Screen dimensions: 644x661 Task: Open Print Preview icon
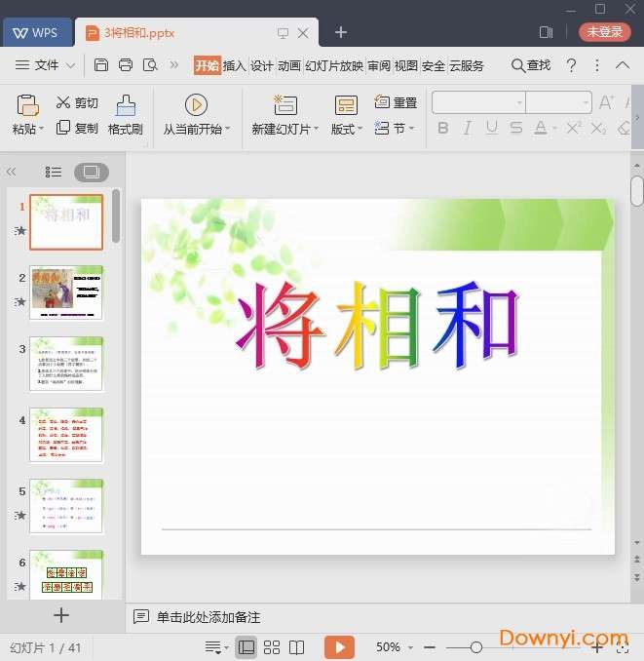pyautogui.click(x=150, y=65)
